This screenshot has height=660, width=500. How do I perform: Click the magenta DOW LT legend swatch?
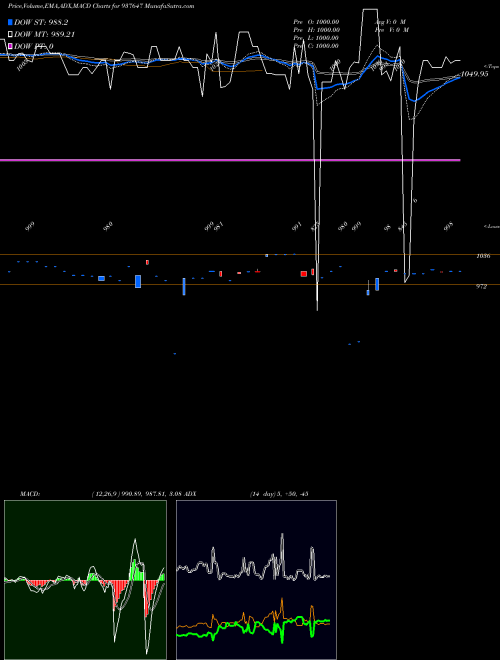[10, 46]
